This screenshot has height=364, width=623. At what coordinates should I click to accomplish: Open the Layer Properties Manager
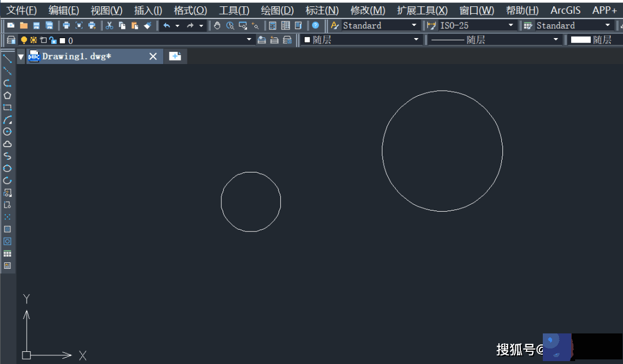pos(11,40)
